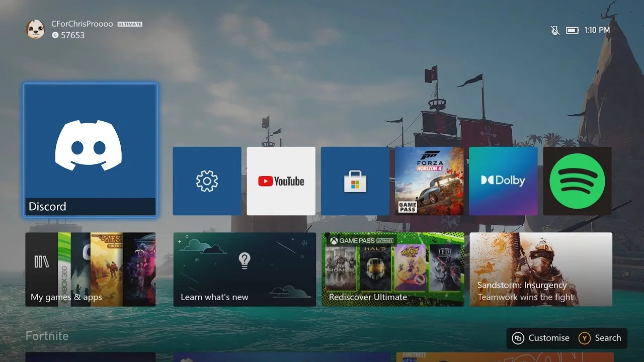Check the controller battery indicator
Image resolution: width=644 pixels, height=362 pixels.
[x=573, y=30]
